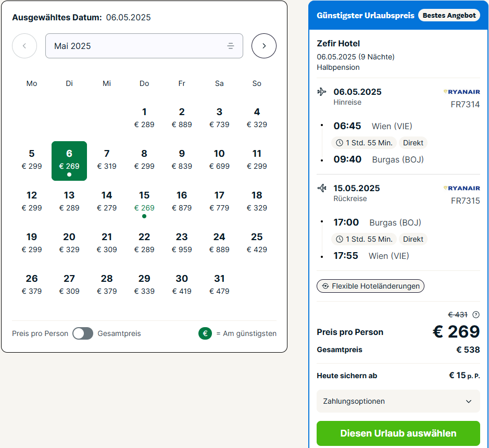Viewport: 489px width, 448px height.
Task: Click the Ryanair logo for flight FR7314
Action: tap(461, 92)
